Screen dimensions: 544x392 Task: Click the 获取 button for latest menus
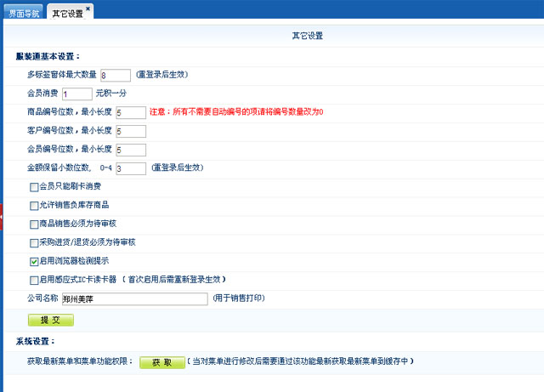tap(161, 362)
